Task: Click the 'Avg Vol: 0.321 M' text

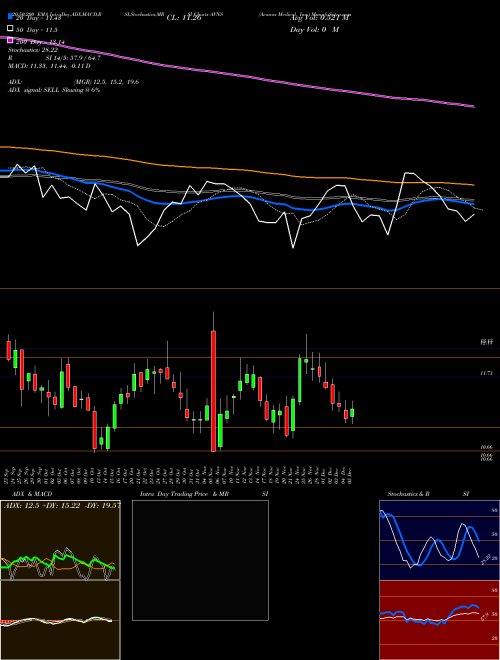Action: point(320,18)
